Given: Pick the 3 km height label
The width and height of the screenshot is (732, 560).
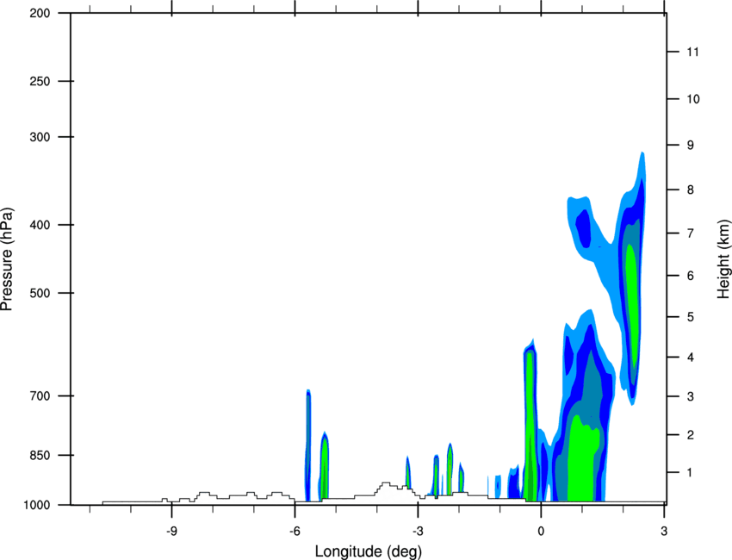Looking at the screenshot, I should pos(690,396).
